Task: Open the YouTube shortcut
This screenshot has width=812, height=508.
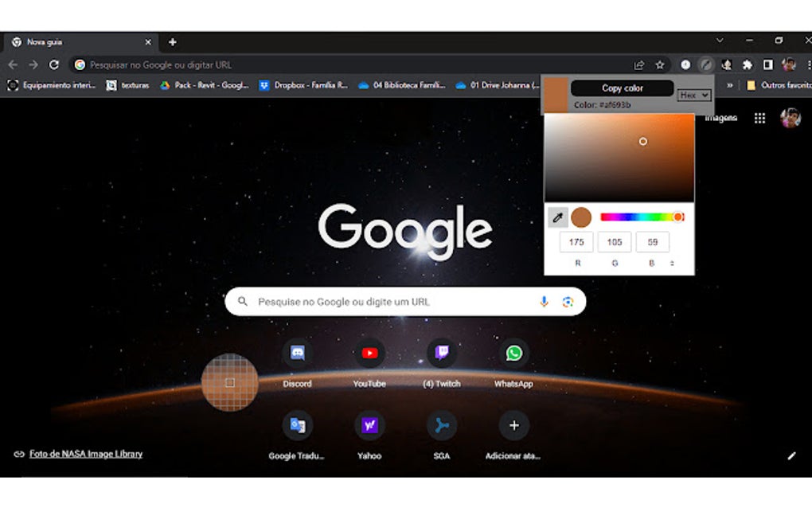Action: [x=369, y=353]
